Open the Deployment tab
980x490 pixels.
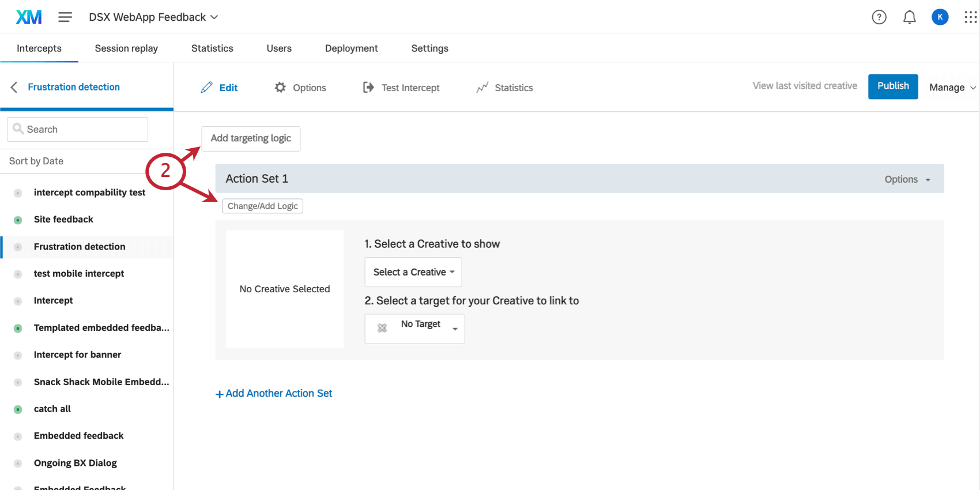(351, 48)
